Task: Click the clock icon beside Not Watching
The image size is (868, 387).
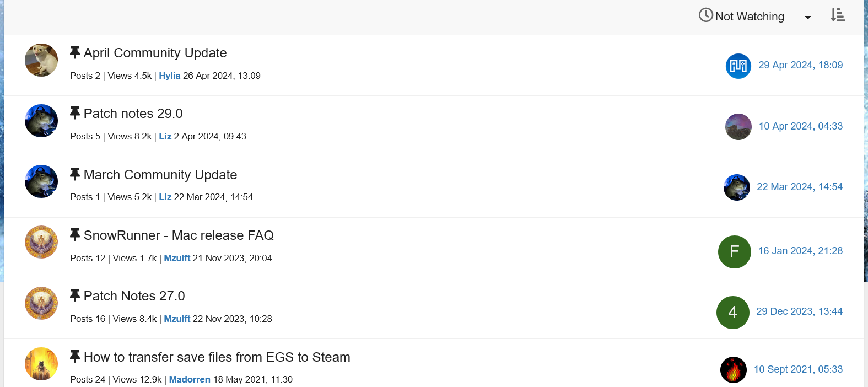Action: pos(705,15)
